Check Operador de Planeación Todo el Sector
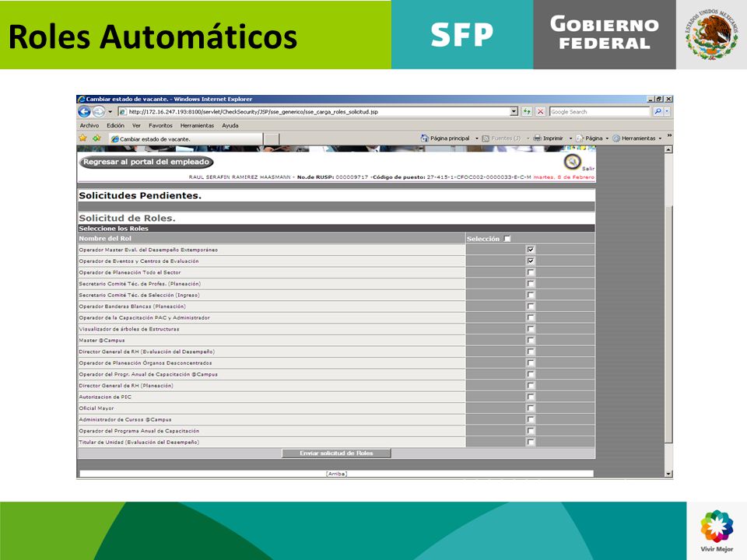 pos(530,272)
